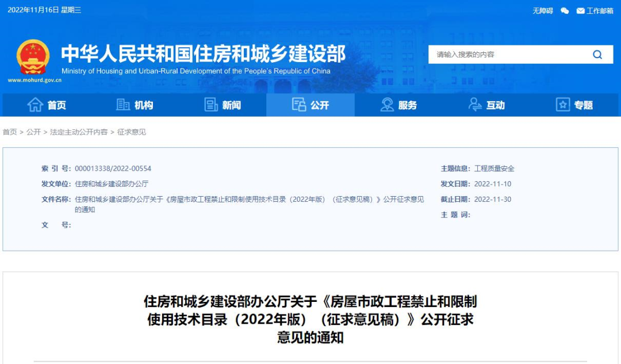Click the WeChat sharing icon in the top bar

click(x=563, y=10)
